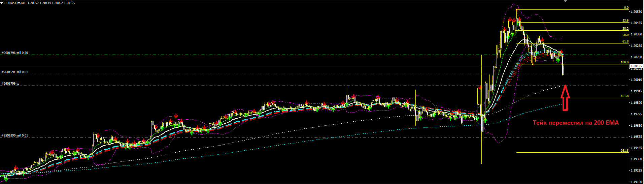Click the 261.8 Fibonacci level label
Image resolution: width=644 pixels, height=184 pixels.
(624, 151)
